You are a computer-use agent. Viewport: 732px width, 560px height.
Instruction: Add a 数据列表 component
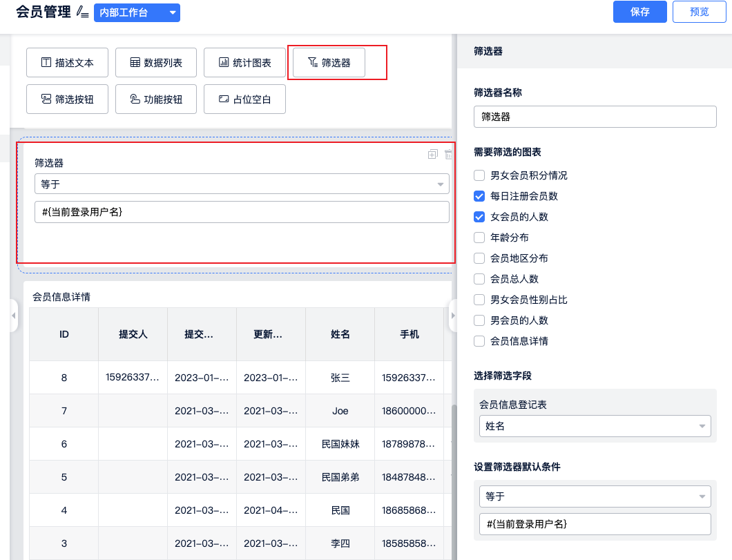coord(156,63)
